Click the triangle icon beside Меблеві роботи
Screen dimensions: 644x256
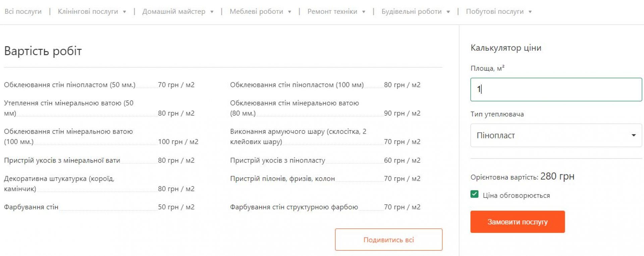[x=289, y=12]
